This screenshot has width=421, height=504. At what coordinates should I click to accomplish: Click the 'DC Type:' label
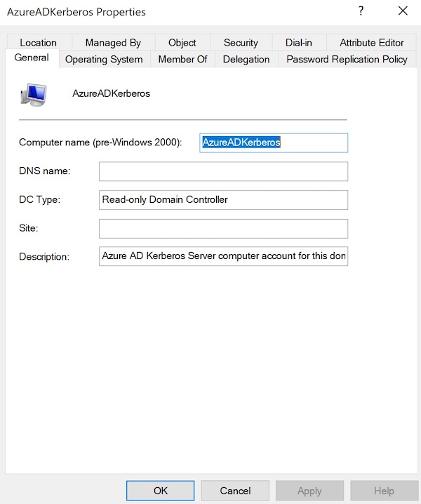click(39, 199)
